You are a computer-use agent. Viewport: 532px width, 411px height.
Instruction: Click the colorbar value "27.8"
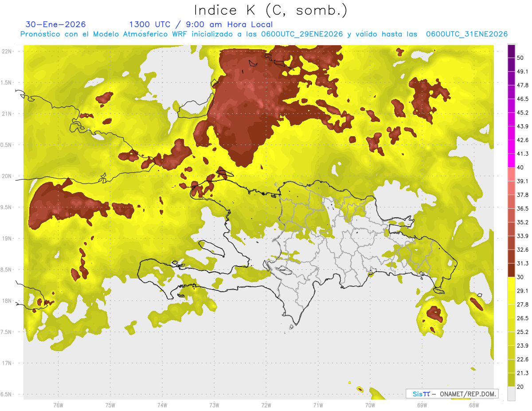(523, 305)
